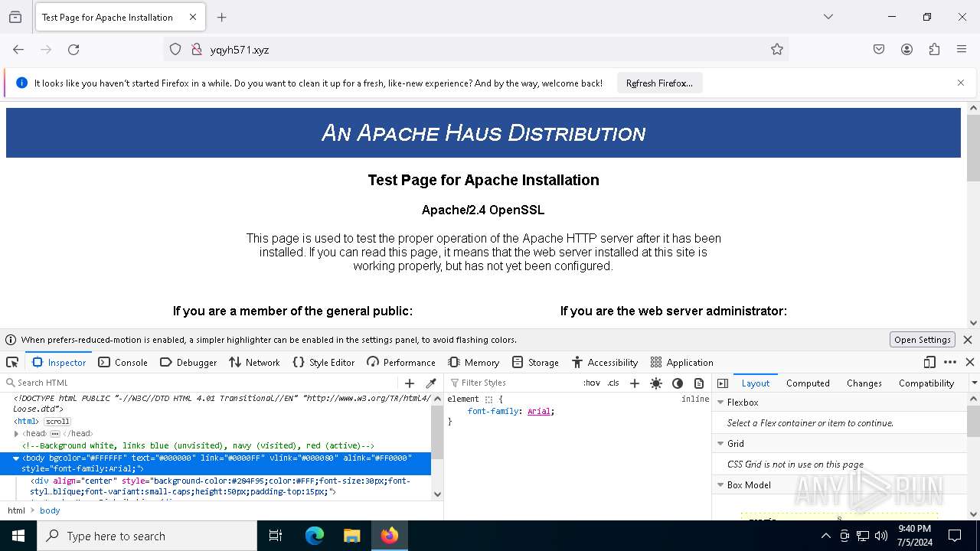Click the browser Back arrow
Screen dimensions: 980x551
[x=18, y=49]
